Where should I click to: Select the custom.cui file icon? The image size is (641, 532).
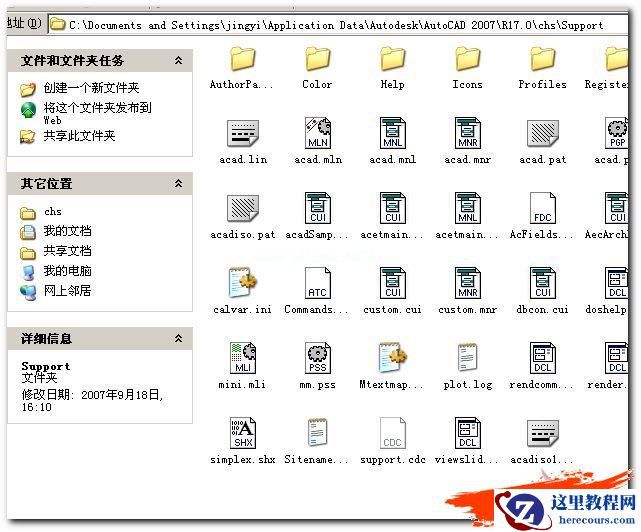(x=392, y=283)
